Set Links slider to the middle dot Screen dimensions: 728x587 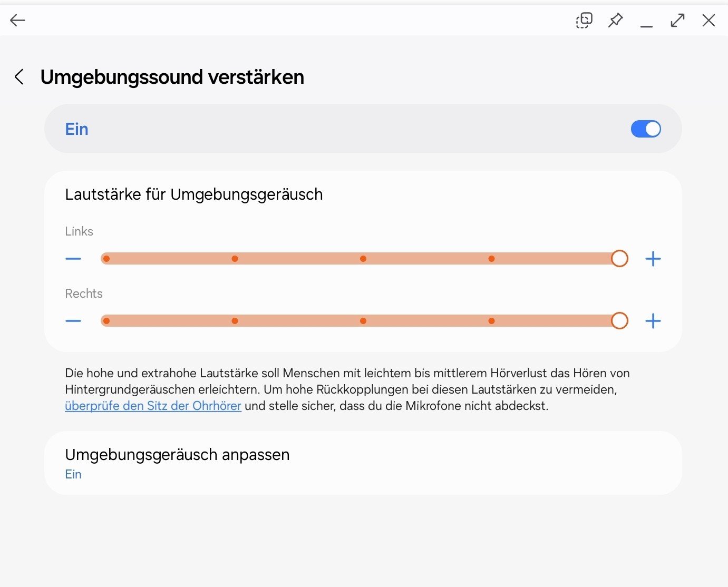coord(363,259)
